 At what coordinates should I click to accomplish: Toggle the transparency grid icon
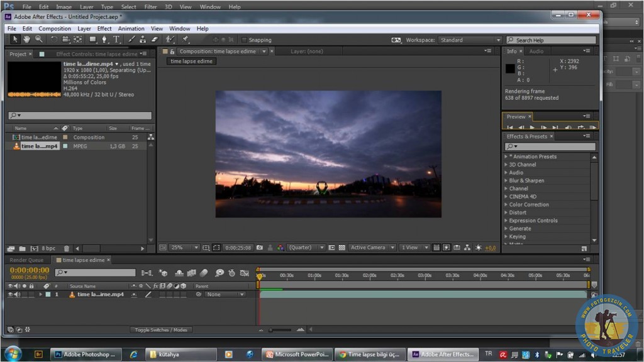(341, 248)
